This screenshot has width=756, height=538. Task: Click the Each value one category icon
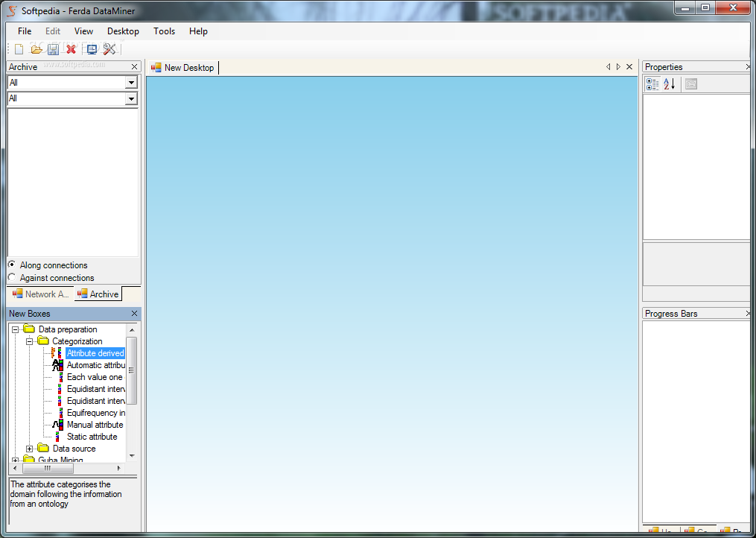[61, 377]
